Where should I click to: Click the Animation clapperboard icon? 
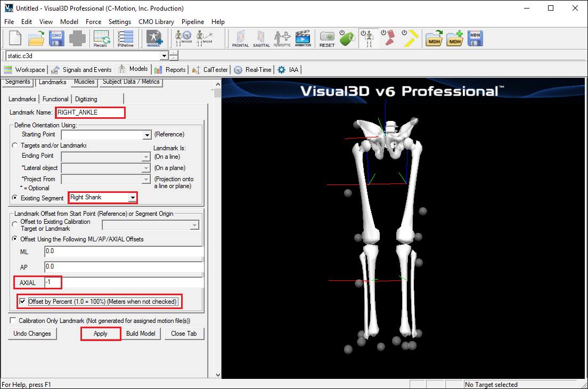click(303, 39)
